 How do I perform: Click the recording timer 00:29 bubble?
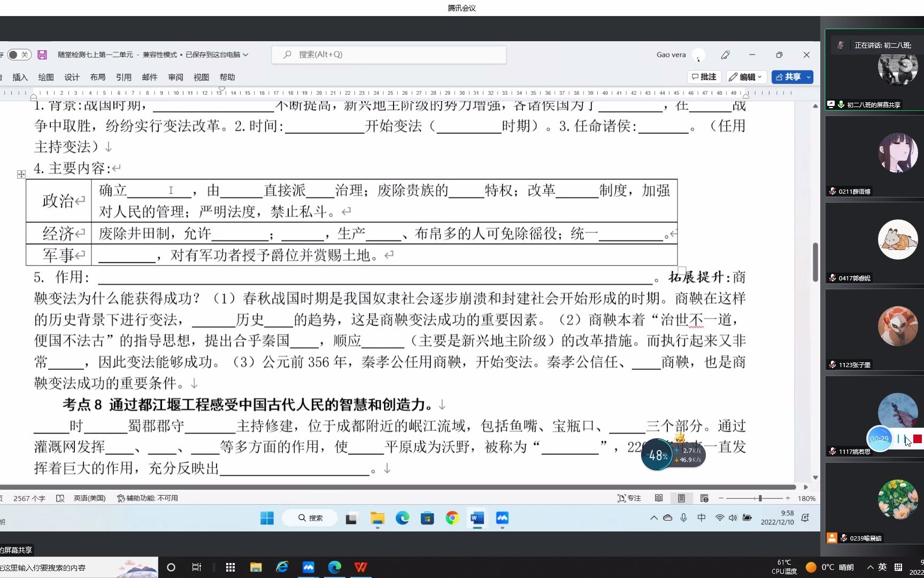pyautogui.click(x=879, y=439)
